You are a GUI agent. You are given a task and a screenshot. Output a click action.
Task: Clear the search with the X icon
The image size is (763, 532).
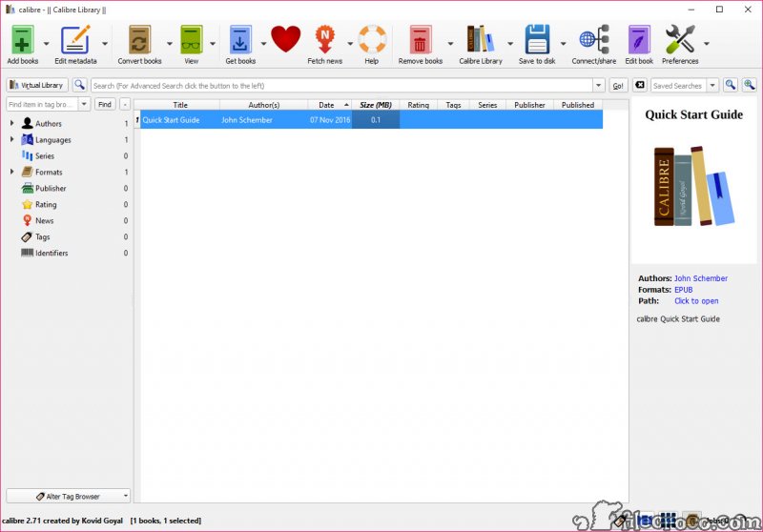(x=640, y=85)
